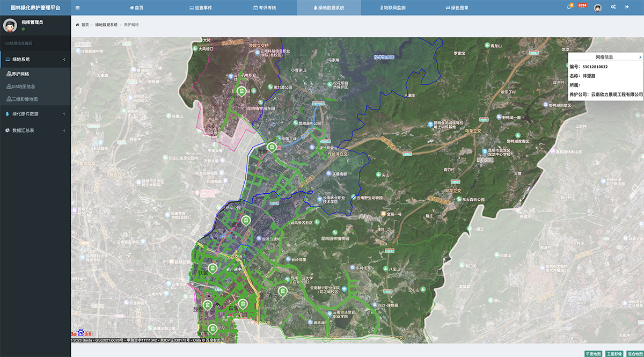Switch map to 混合地图 view
644x357 pixels.
(635, 354)
